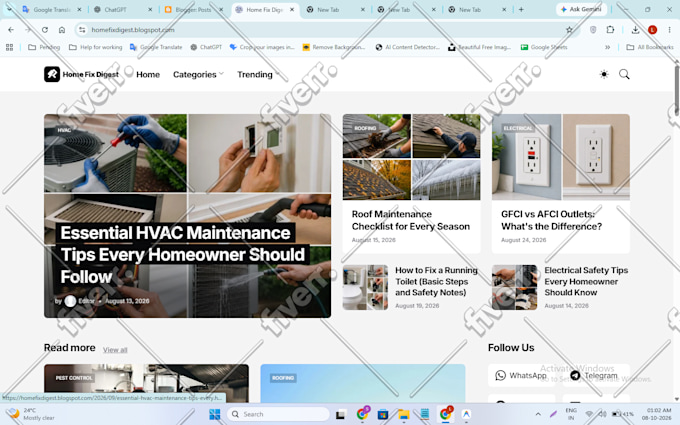
Task: Open the Windows Start menu
Action: point(215,414)
